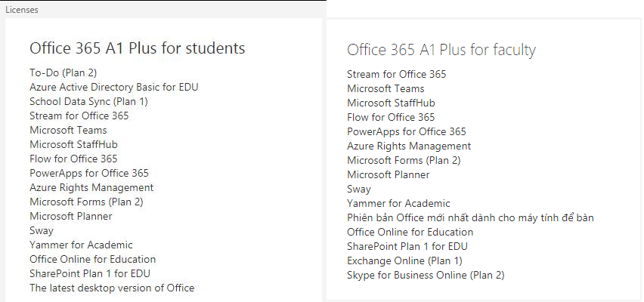Click Microsoft Planner in the faculty list
This screenshot has height=302, width=644.
(x=388, y=174)
